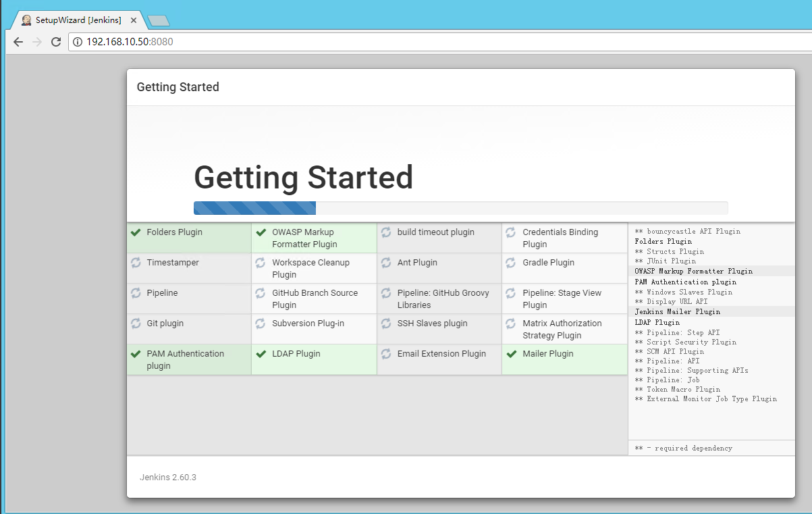The height and width of the screenshot is (514, 812).
Task: Click '** Pipeline: Supporting APIs' in the log
Action: [x=692, y=371]
